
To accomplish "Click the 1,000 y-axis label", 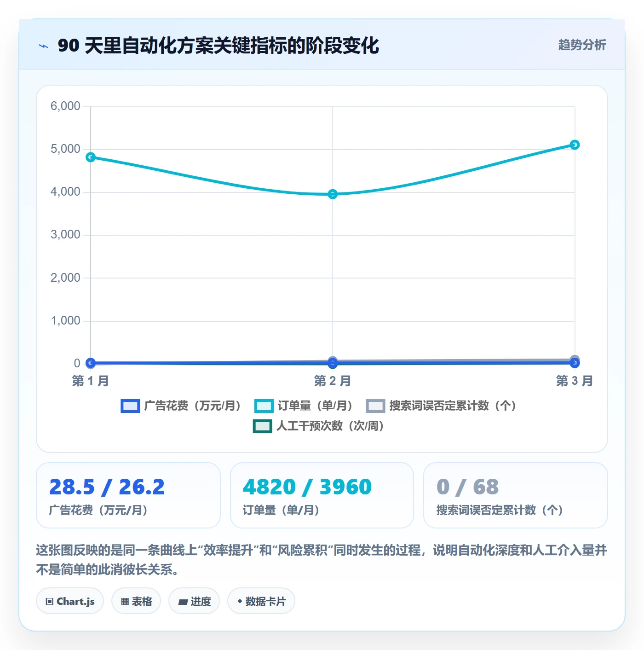I will tap(65, 321).
